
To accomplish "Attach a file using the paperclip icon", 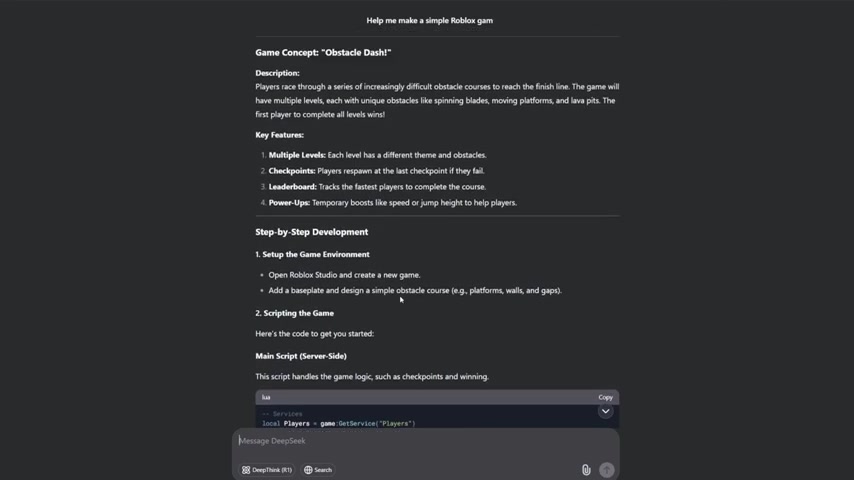I will point(586,470).
